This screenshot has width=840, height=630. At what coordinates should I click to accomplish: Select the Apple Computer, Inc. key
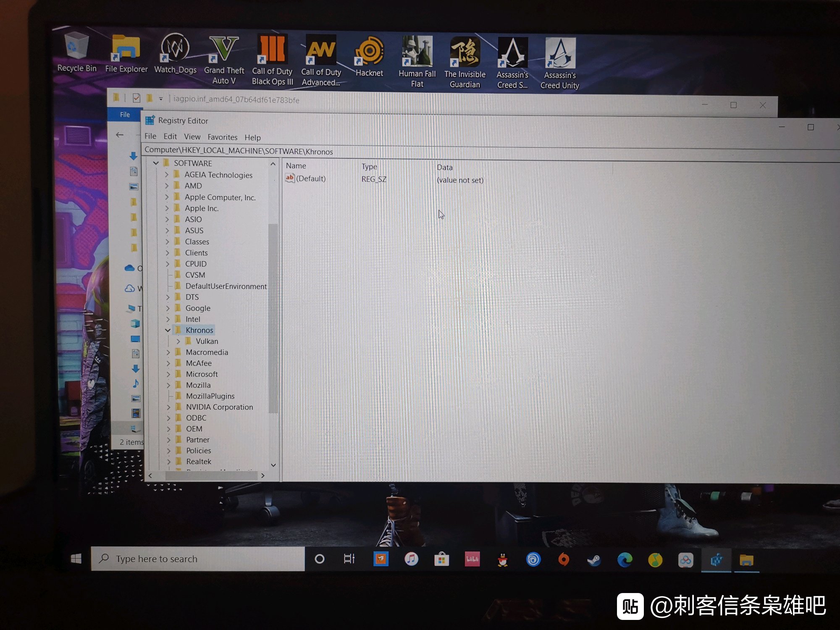220,197
